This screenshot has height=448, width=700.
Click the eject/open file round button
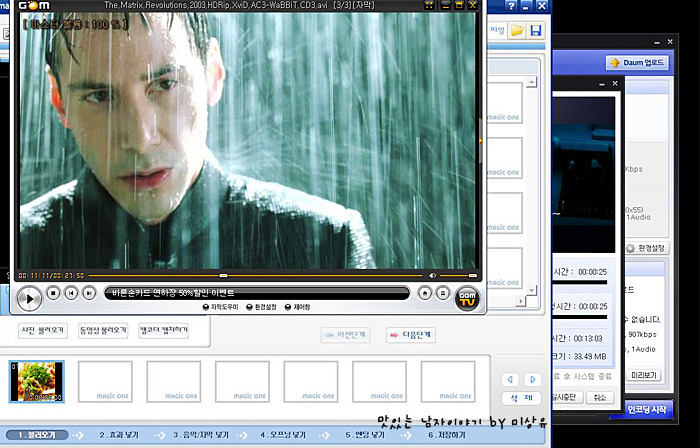click(425, 293)
